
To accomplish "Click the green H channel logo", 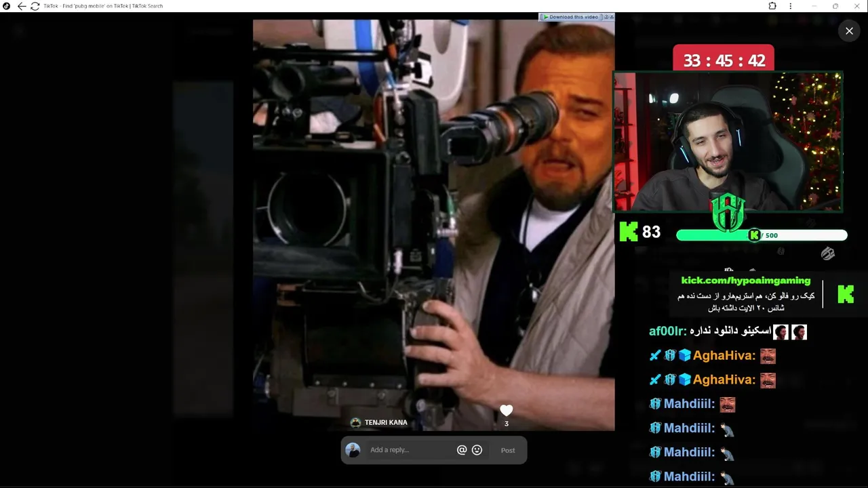I will (x=728, y=211).
